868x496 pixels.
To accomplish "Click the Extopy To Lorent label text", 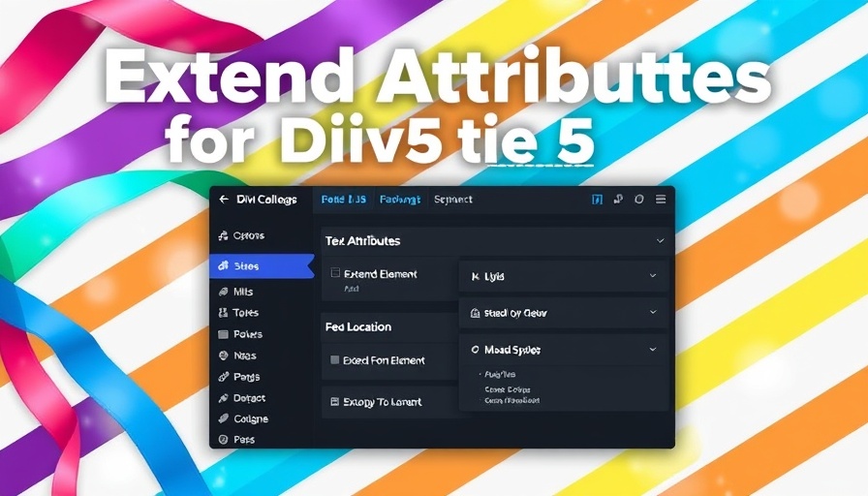I will pyautogui.click(x=382, y=402).
